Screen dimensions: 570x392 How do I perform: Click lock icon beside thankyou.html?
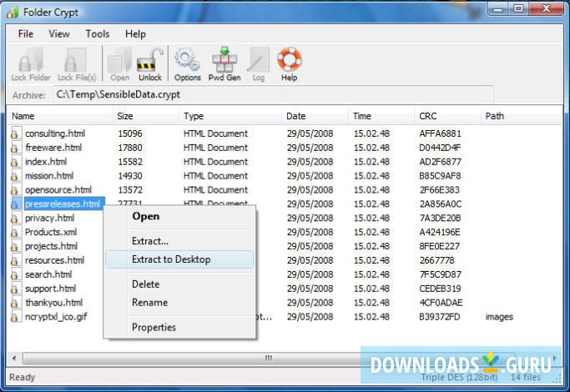coord(15,303)
